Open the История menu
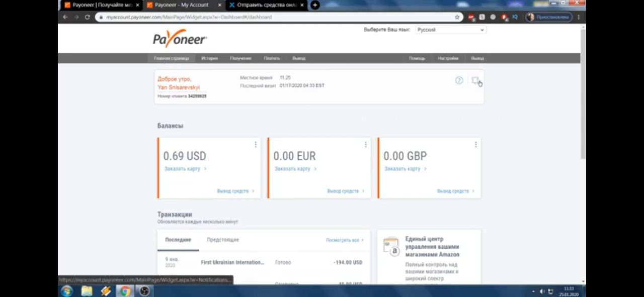The image size is (644, 297). [210, 58]
